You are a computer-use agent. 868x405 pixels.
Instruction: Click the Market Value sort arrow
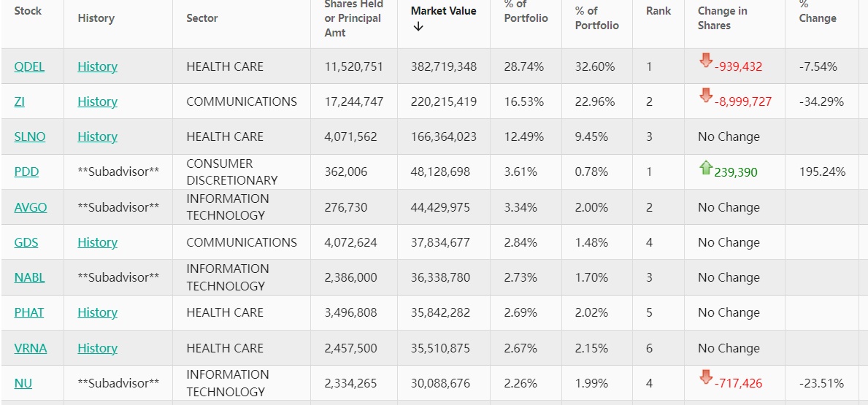click(x=418, y=27)
